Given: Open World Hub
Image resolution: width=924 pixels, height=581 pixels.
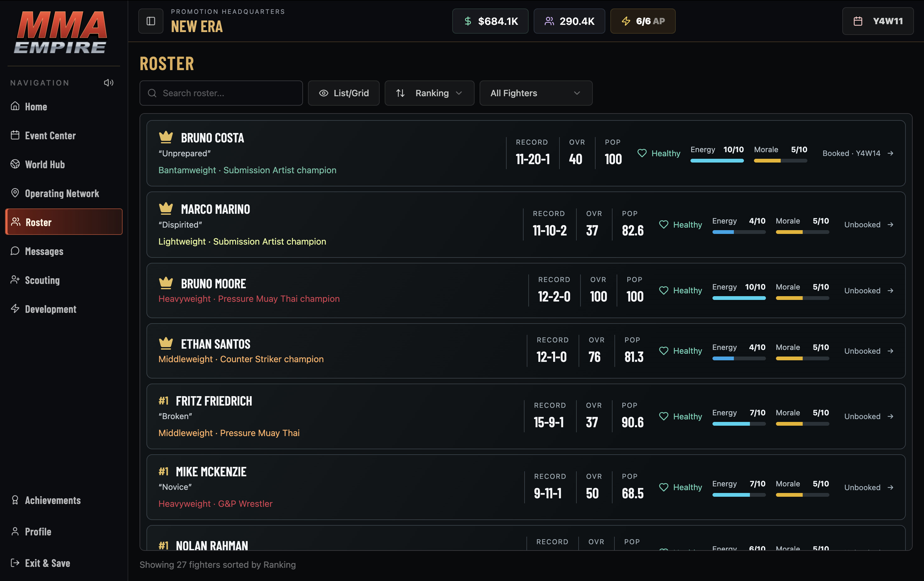Looking at the screenshot, I should click(64, 165).
